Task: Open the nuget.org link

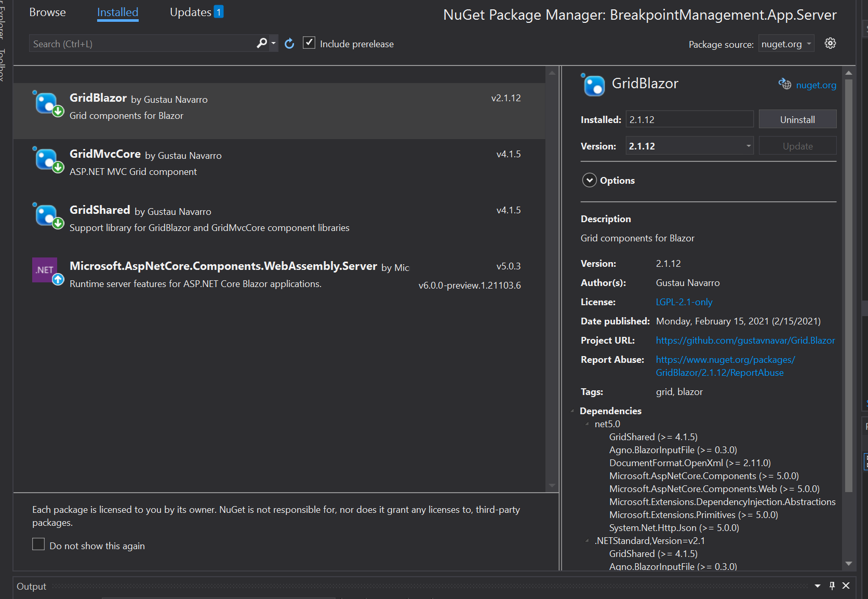Action: click(816, 85)
